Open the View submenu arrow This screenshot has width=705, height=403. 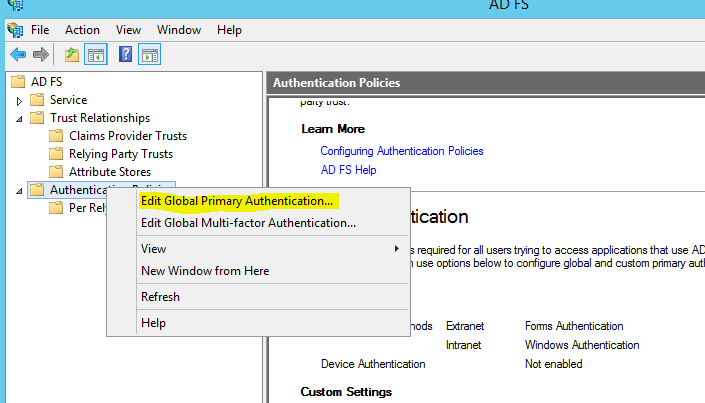coord(397,249)
